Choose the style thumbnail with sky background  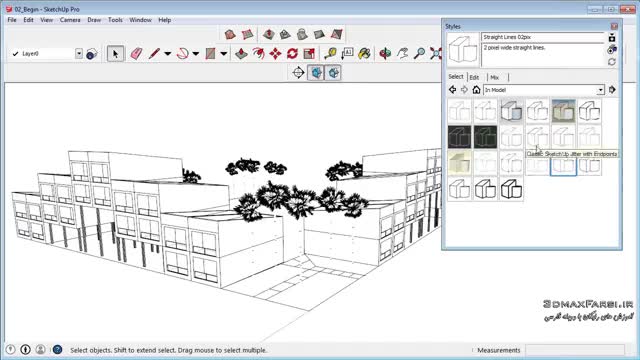pos(563,111)
